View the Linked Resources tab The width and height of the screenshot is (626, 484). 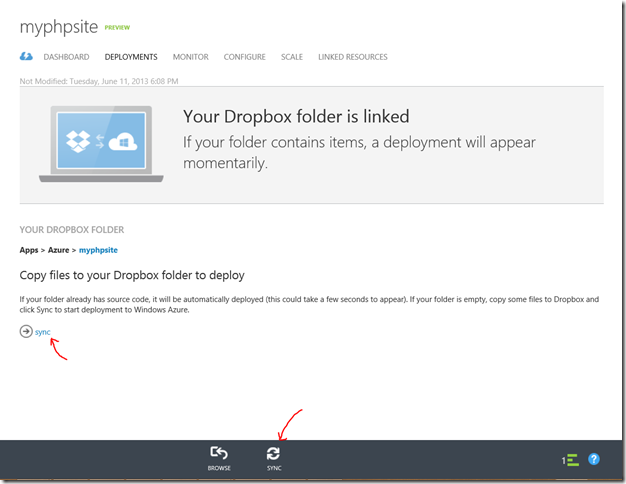click(353, 57)
